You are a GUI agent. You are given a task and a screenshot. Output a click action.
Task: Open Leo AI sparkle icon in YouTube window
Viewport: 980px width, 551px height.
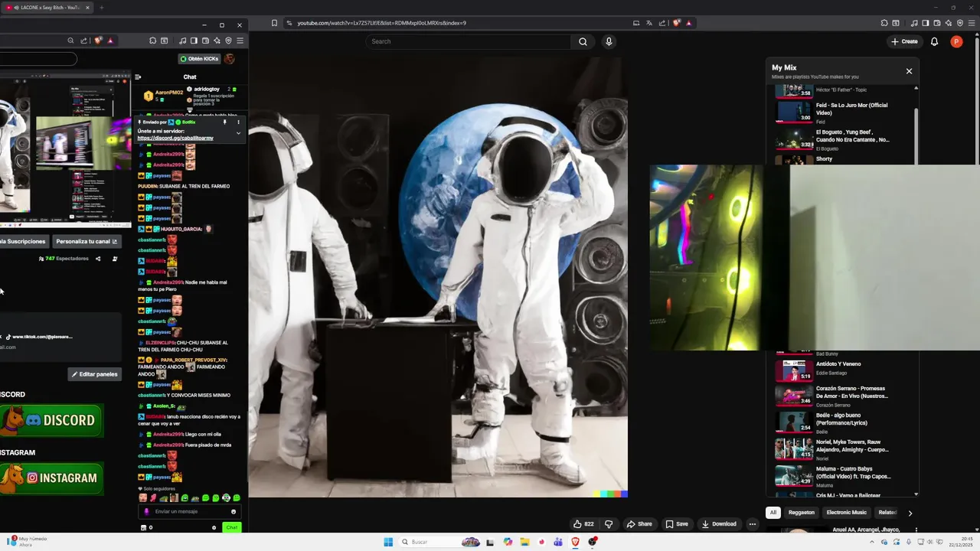(949, 23)
